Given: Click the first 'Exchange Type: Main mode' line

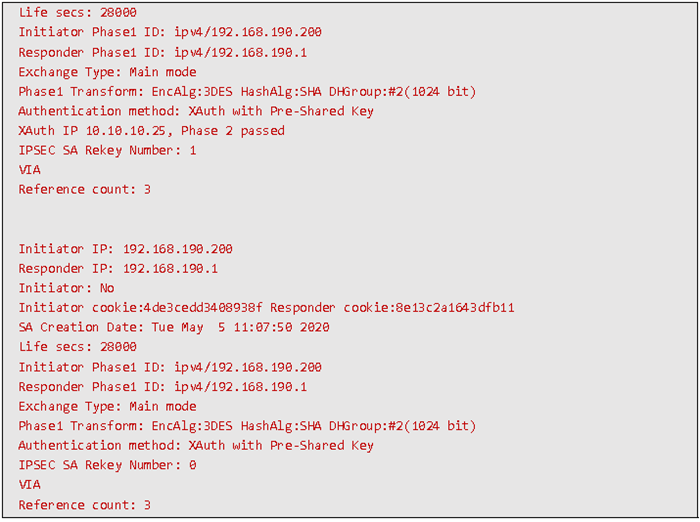Looking at the screenshot, I should [x=107, y=72].
